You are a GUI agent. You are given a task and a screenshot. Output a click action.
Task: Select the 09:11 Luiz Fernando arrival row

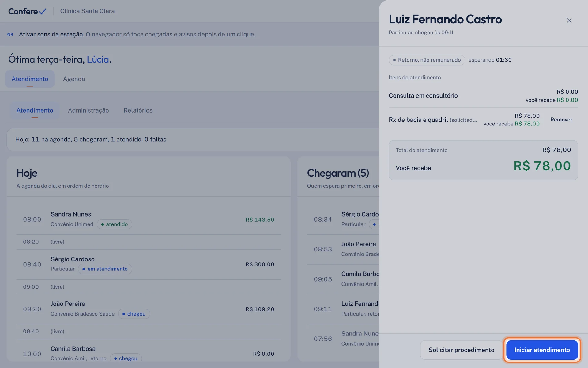pos(343,309)
